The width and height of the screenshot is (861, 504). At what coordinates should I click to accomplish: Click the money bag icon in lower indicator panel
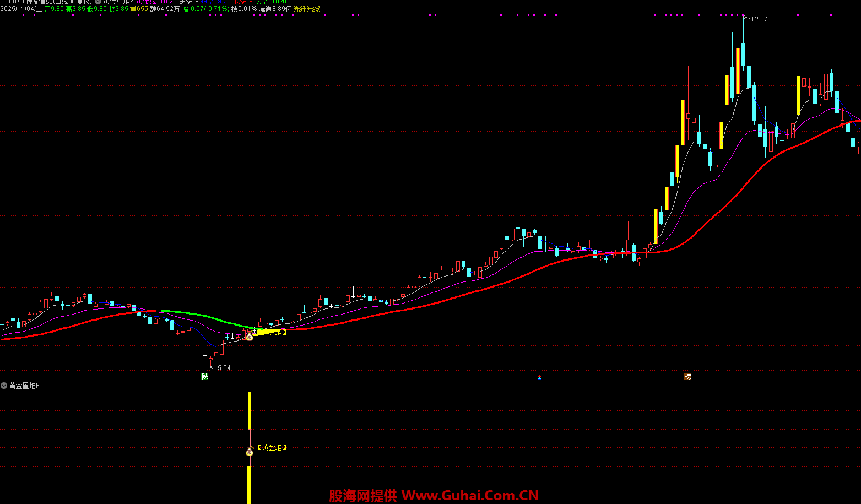point(249,452)
